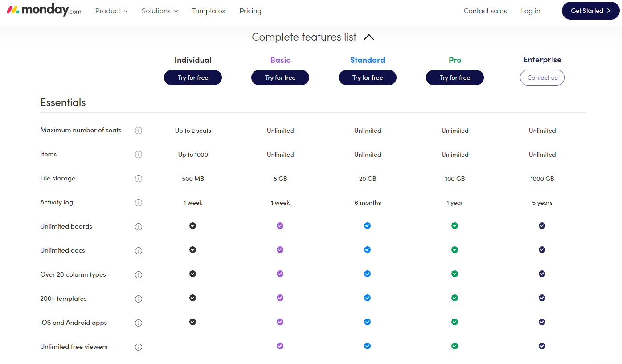The image size is (622, 364).
Task: Click Pro checkmark for iOS and Android apps
Action: point(454,322)
